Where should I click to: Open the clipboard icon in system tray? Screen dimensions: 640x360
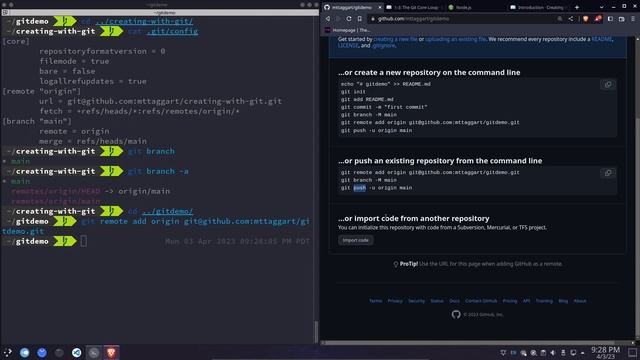[543, 353]
